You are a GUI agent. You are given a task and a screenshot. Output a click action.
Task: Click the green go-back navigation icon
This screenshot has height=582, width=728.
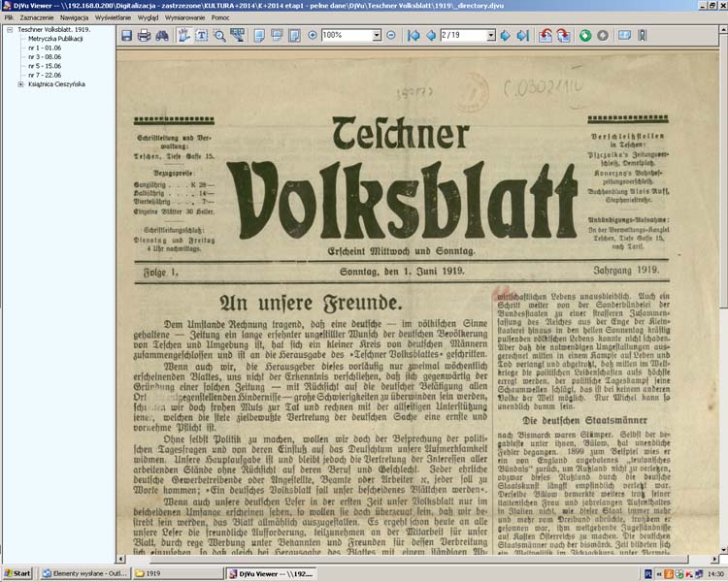[x=585, y=35]
